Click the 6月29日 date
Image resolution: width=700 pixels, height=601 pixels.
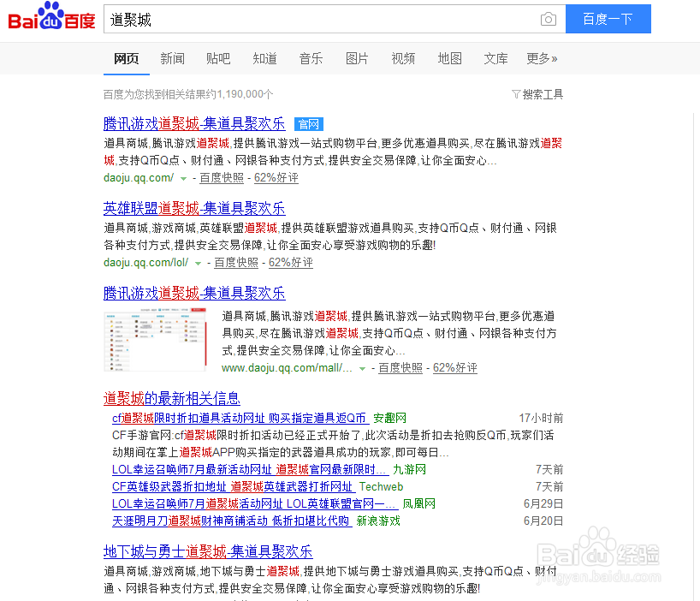[x=543, y=504]
